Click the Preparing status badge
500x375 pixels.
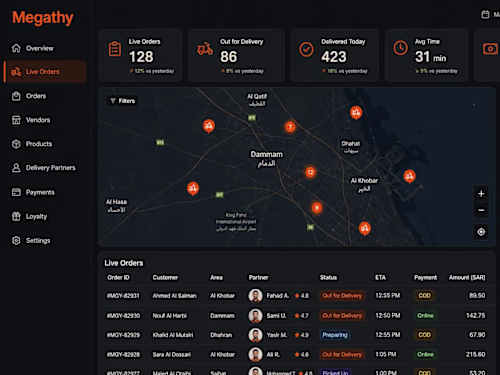click(335, 335)
